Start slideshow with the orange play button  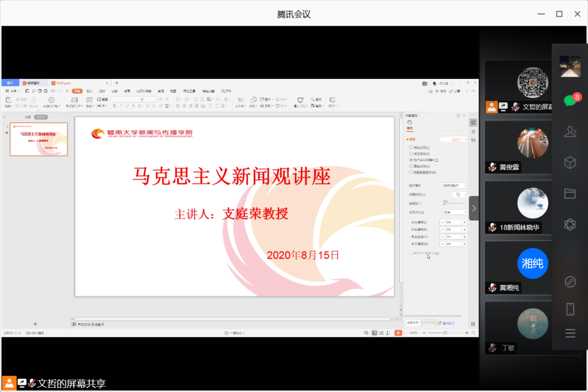coord(399,333)
